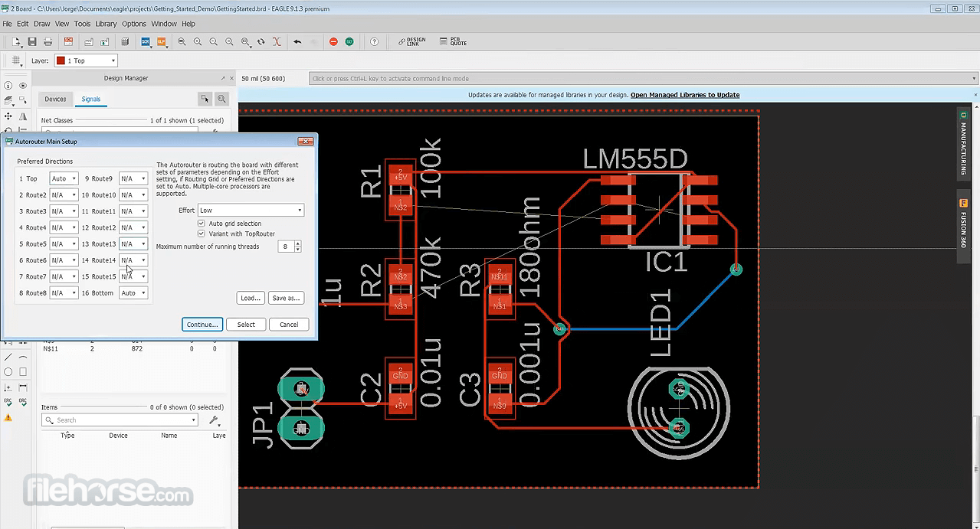Open the 13 Route13 direction dropdown
The height and width of the screenshot is (529, 980).
133,244
